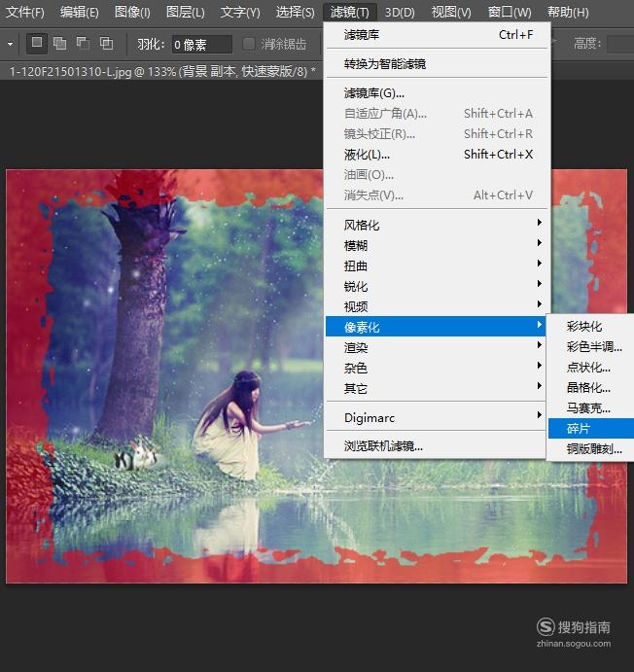This screenshot has height=672, width=634.
Task: Open the 马赛克... filter
Action: (591, 408)
